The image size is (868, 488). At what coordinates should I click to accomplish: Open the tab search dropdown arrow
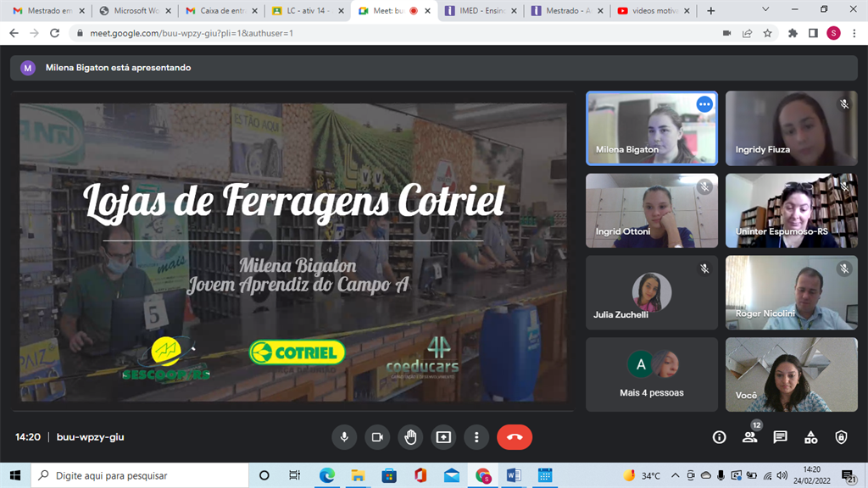click(x=765, y=9)
